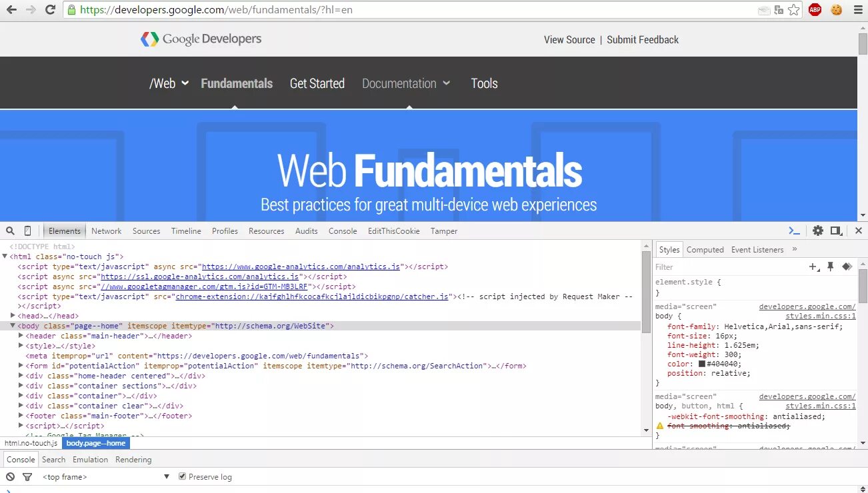Expand the head element node
Viewport: 868px width, 493px height.
(13, 316)
